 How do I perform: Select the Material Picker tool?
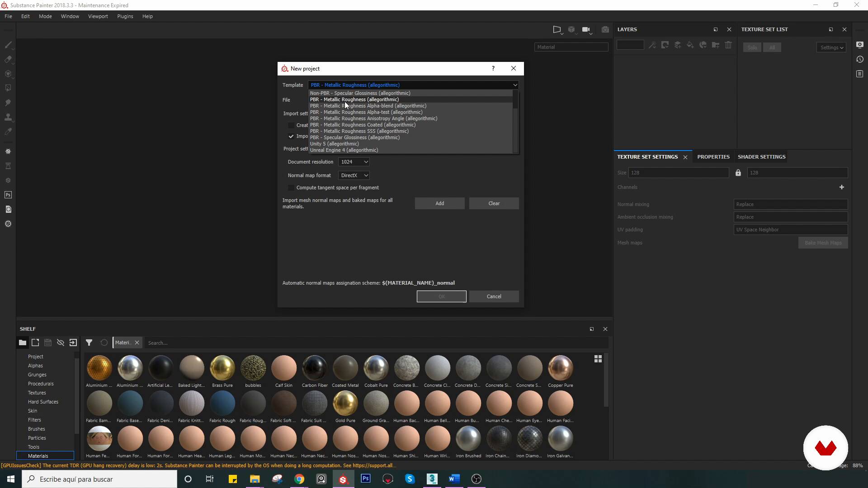tap(8, 131)
